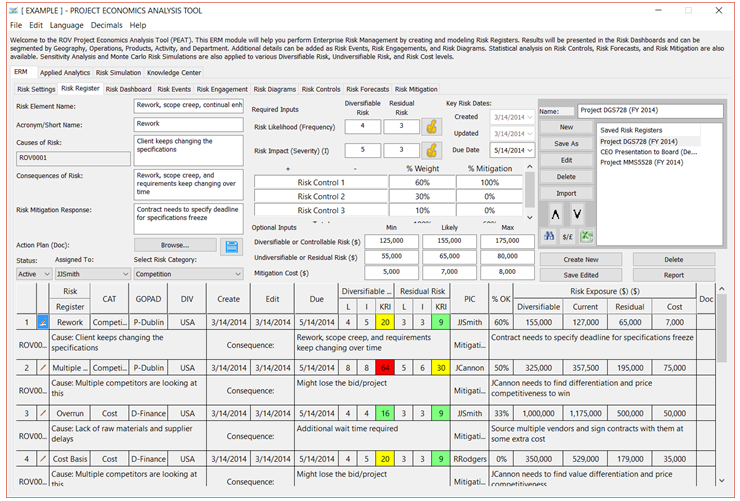Click the application icon in title bar
Image resolution: width=740 pixels, height=501 pixels.
coord(13,10)
